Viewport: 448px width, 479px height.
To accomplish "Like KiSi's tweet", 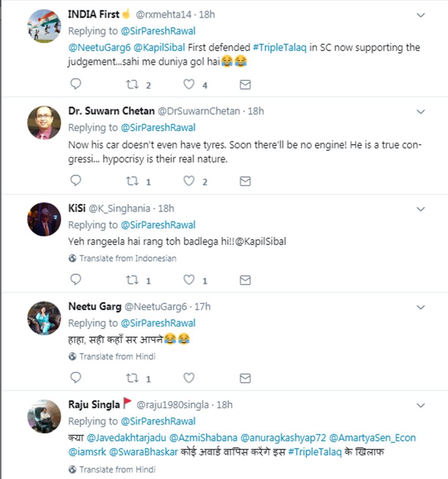I will point(189,280).
